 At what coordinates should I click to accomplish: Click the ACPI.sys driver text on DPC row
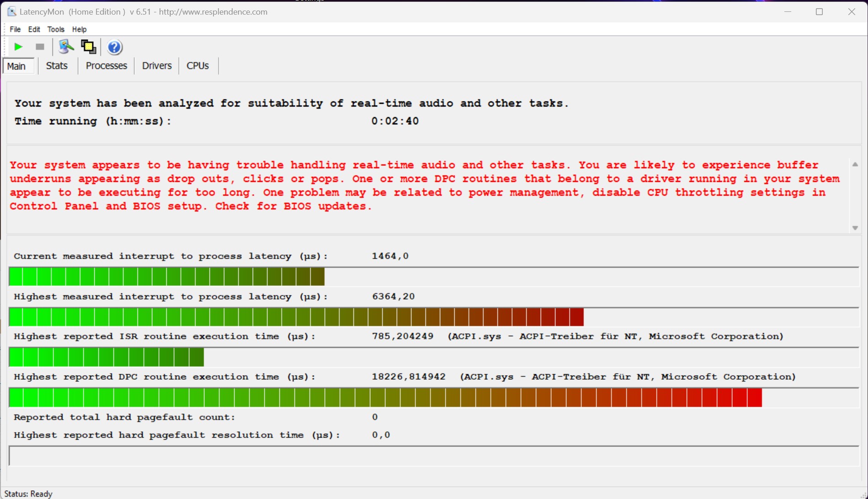(628, 377)
